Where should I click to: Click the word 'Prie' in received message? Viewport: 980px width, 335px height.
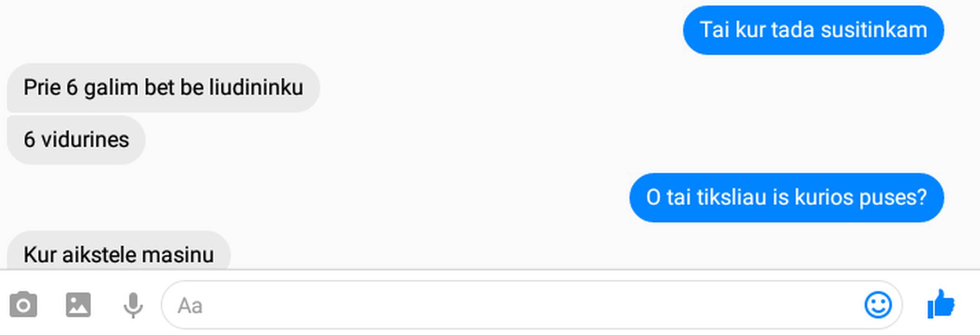(42, 87)
